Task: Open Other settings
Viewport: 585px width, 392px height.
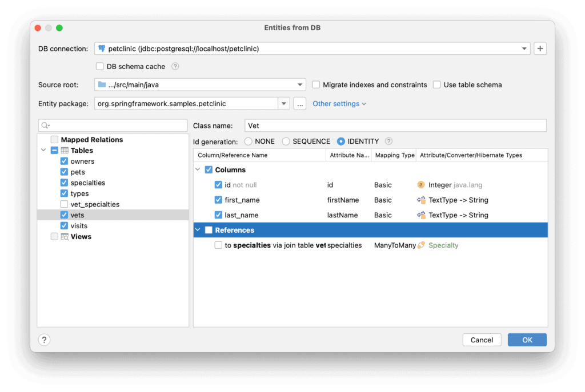Action: [x=335, y=103]
